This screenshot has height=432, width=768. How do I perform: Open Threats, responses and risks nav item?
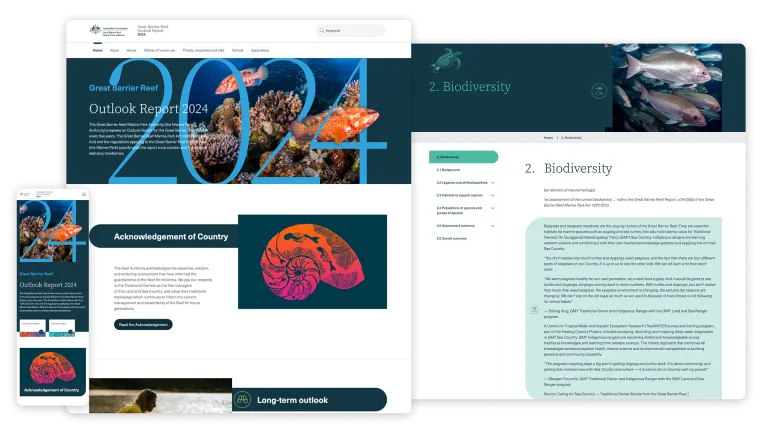point(203,50)
